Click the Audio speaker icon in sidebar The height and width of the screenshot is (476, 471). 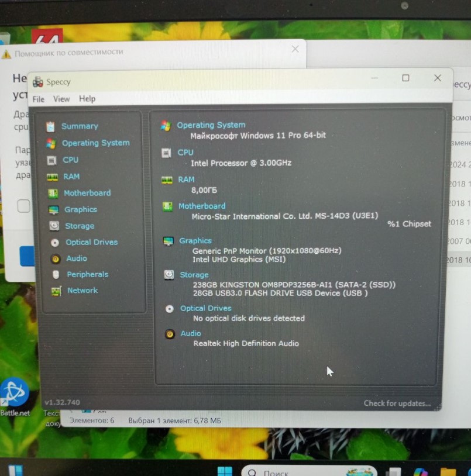click(x=55, y=258)
